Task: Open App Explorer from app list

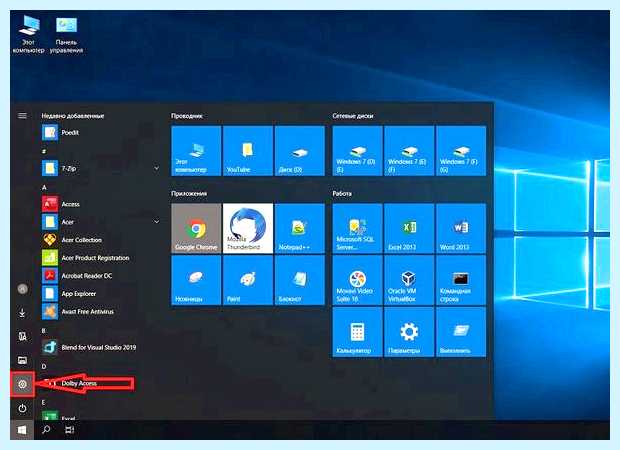Action: 101,294
